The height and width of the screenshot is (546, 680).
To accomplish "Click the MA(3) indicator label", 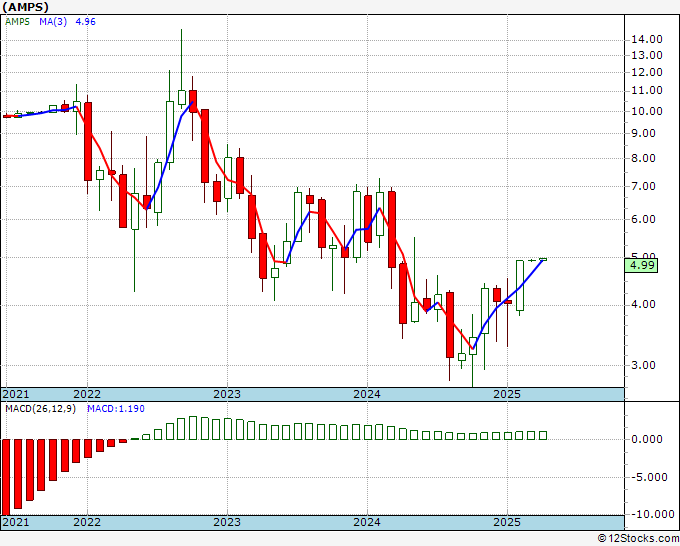I will coord(53,22).
